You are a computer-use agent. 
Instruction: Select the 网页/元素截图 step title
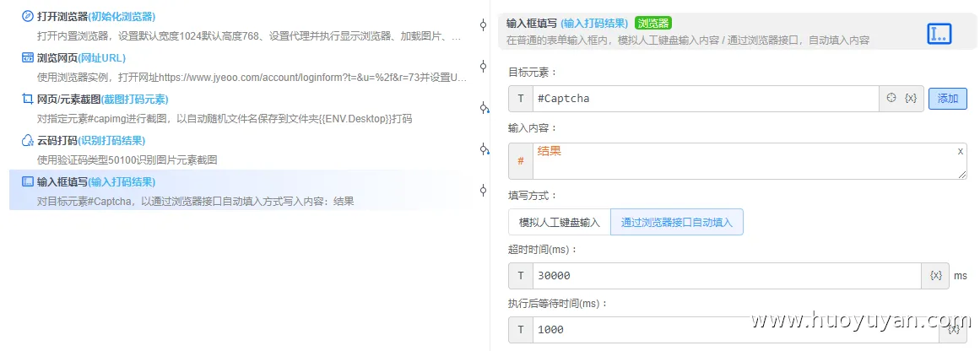68,100
